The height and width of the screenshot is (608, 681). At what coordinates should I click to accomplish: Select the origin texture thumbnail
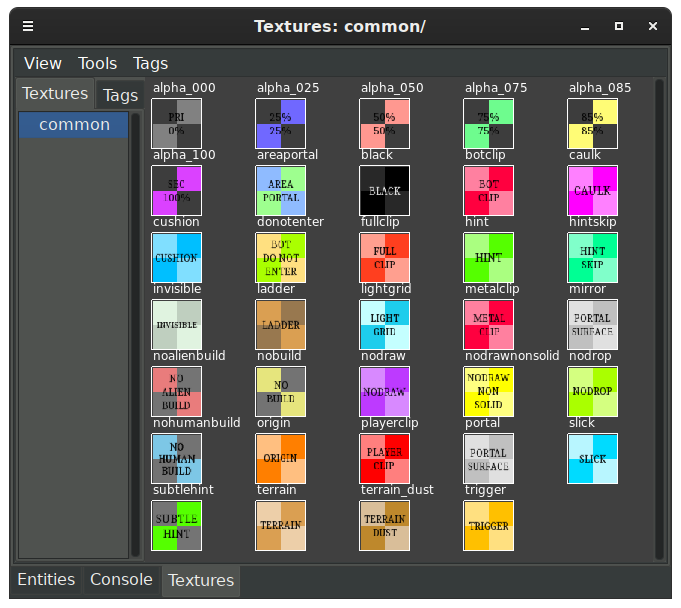[281, 458]
